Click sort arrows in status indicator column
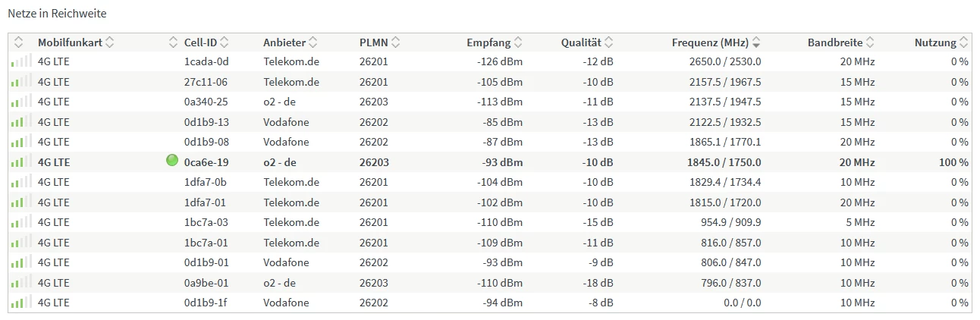Image resolution: width=980 pixels, height=320 pixels. point(174,42)
